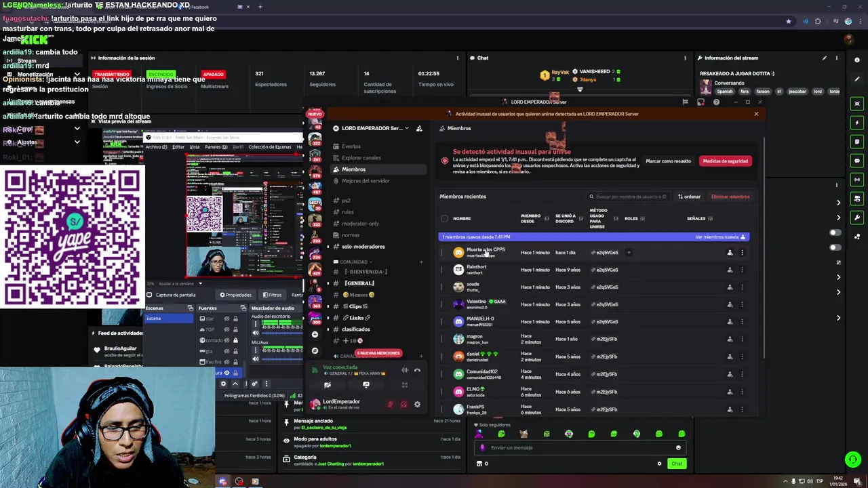
Task: Toggle Discord deafen headphone icon for LordEmperador
Action: tap(403, 405)
